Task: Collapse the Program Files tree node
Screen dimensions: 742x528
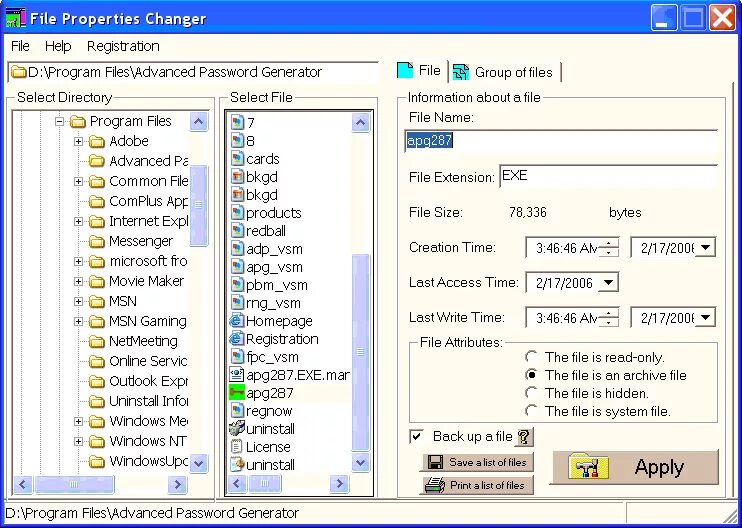Action: click(59, 122)
